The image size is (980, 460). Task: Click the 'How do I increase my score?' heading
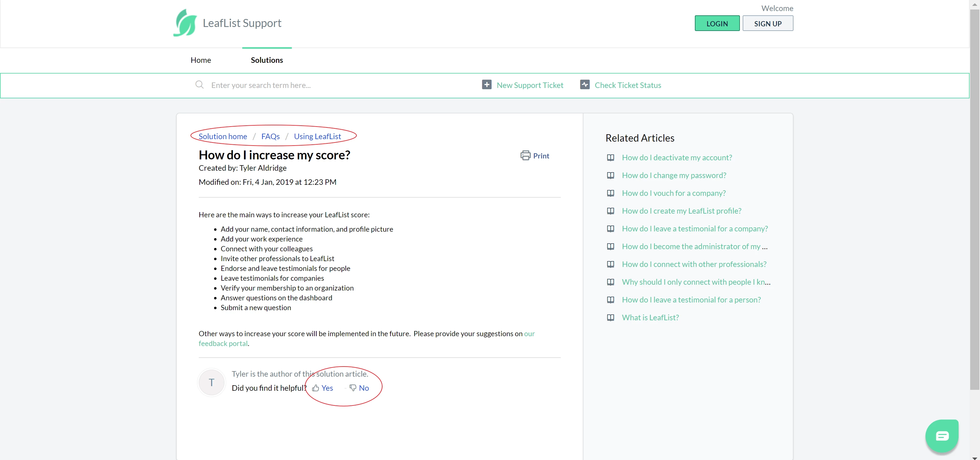(x=274, y=155)
